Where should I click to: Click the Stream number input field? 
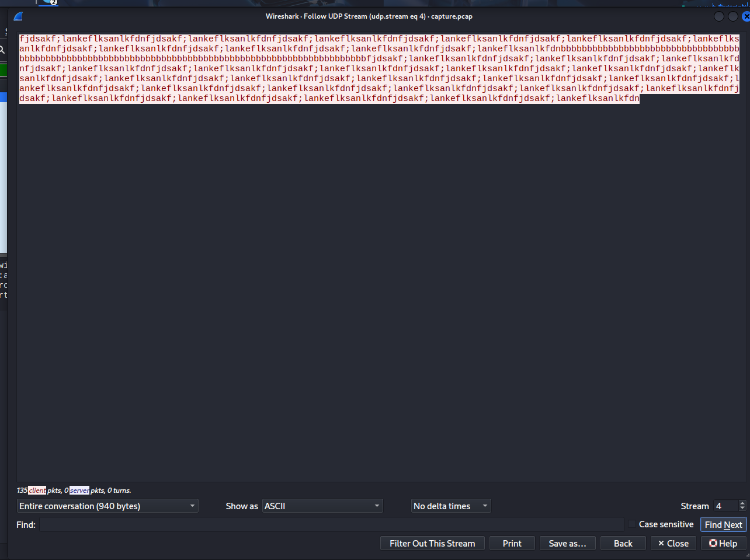725,506
